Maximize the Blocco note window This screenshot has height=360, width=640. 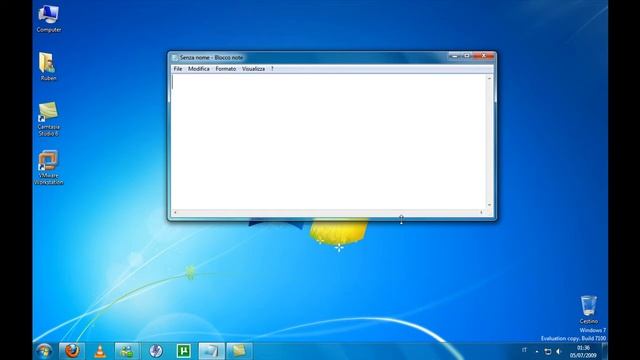click(467, 56)
